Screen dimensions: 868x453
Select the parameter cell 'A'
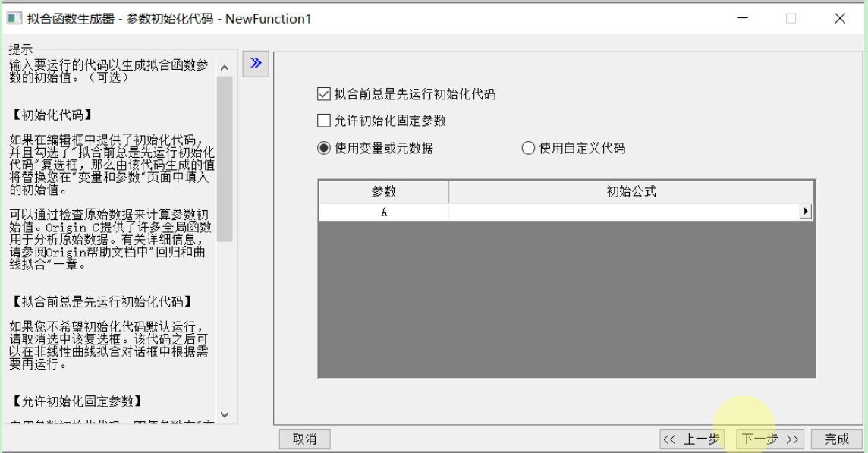click(384, 212)
